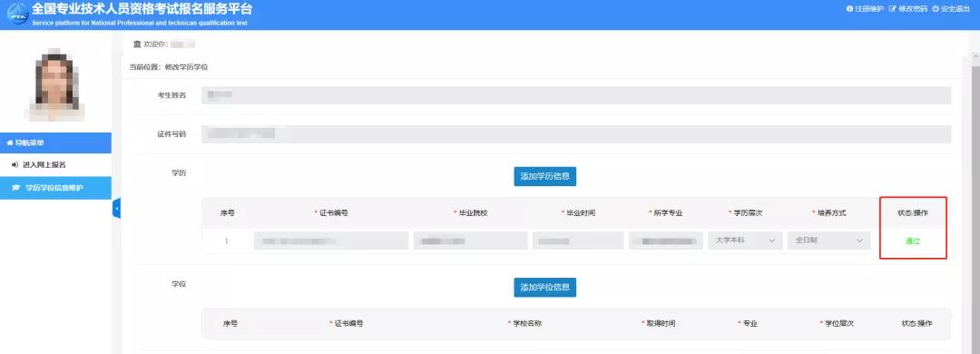The width and height of the screenshot is (980, 354).
Task: Click the 所学专业 input field
Action: 666,241
